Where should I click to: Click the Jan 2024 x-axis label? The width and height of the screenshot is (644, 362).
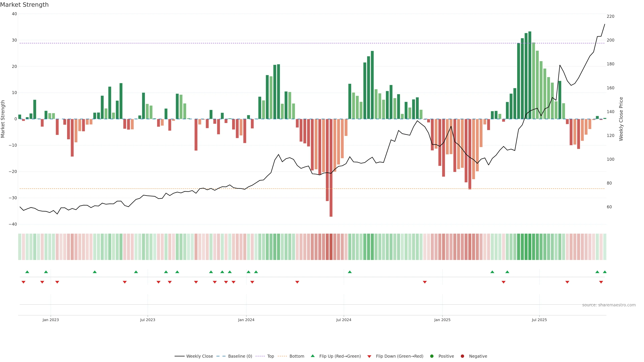pos(246,320)
